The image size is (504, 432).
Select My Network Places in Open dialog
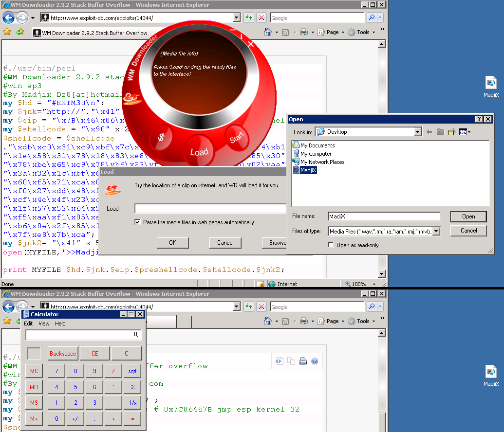point(318,162)
